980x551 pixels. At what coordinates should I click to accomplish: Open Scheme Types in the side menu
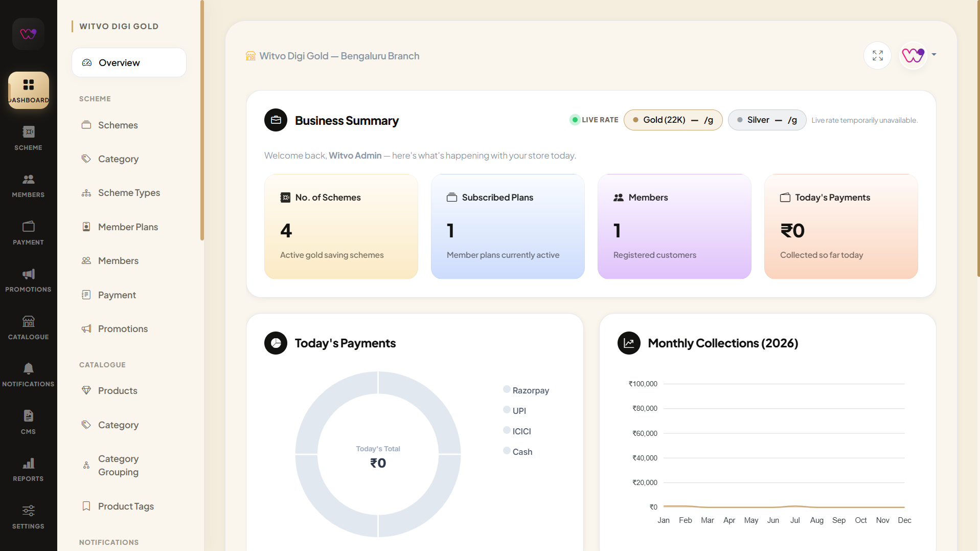pos(129,193)
